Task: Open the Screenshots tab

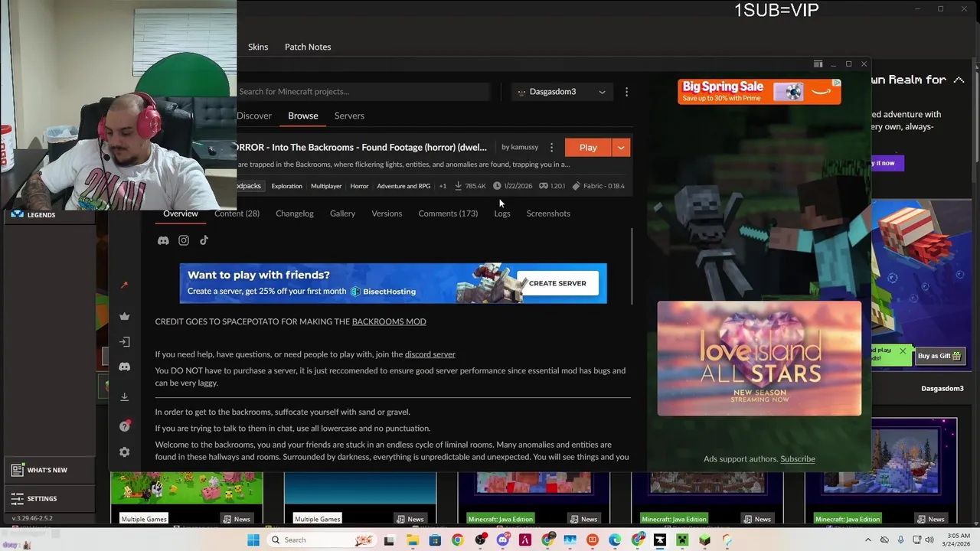Action: point(548,214)
